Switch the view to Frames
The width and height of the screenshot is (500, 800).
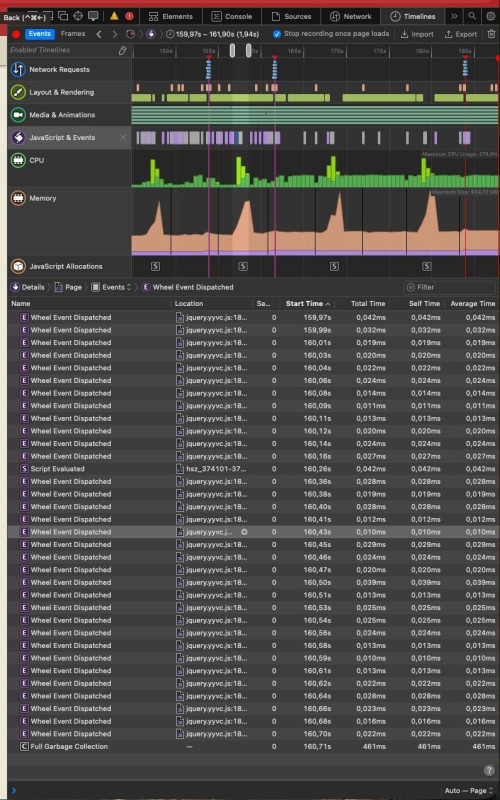coord(73,34)
